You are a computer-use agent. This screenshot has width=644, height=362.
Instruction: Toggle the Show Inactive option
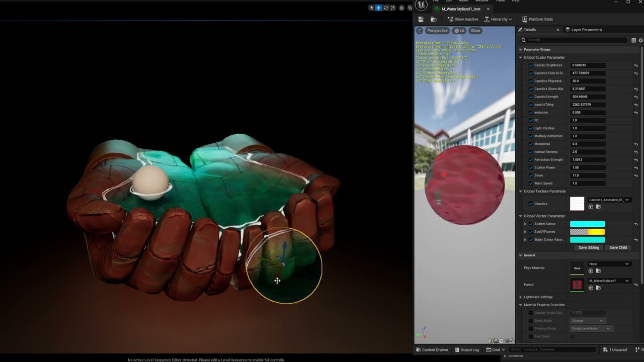[x=462, y=19]
